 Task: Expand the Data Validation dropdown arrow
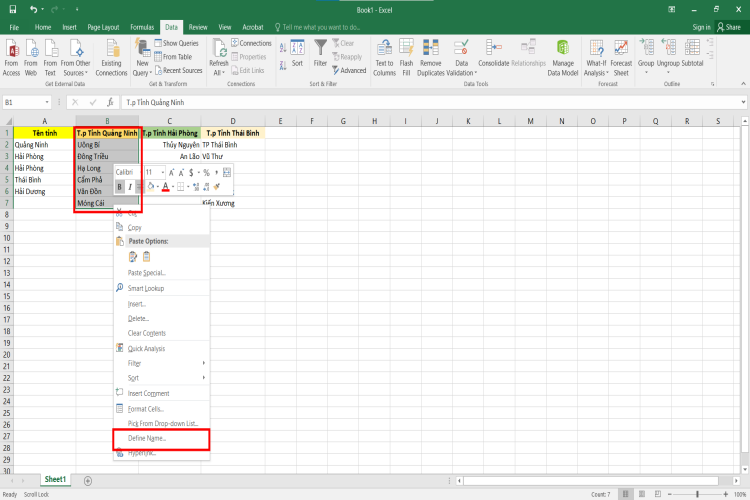pyautogui.click(x=476, y=73)
